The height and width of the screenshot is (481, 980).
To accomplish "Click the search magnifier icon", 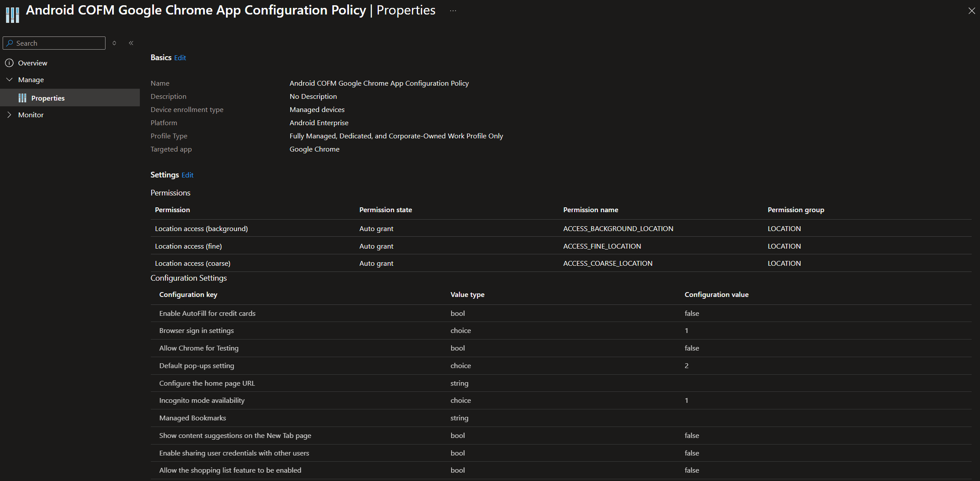I will 10,43.
